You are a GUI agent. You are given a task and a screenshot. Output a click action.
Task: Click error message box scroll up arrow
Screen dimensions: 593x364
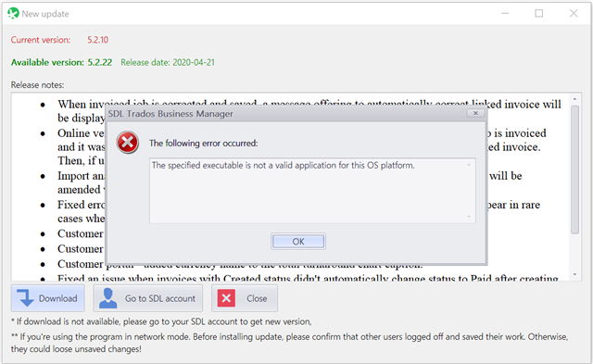click(469, 165)
